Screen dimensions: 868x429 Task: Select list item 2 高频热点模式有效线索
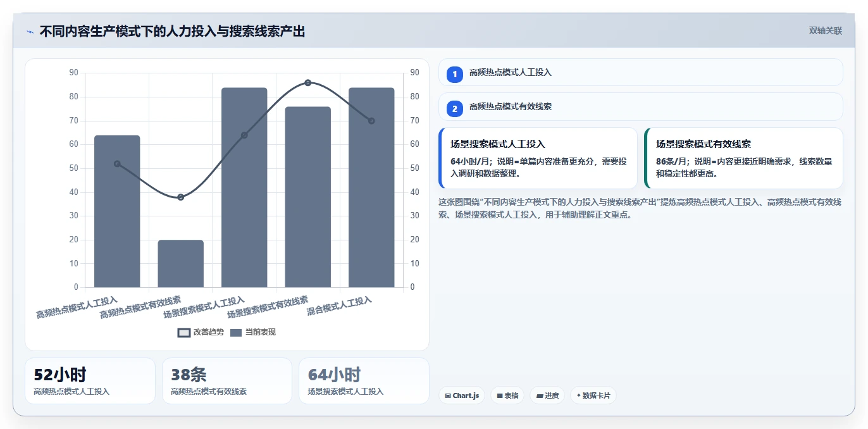[640, 106]
